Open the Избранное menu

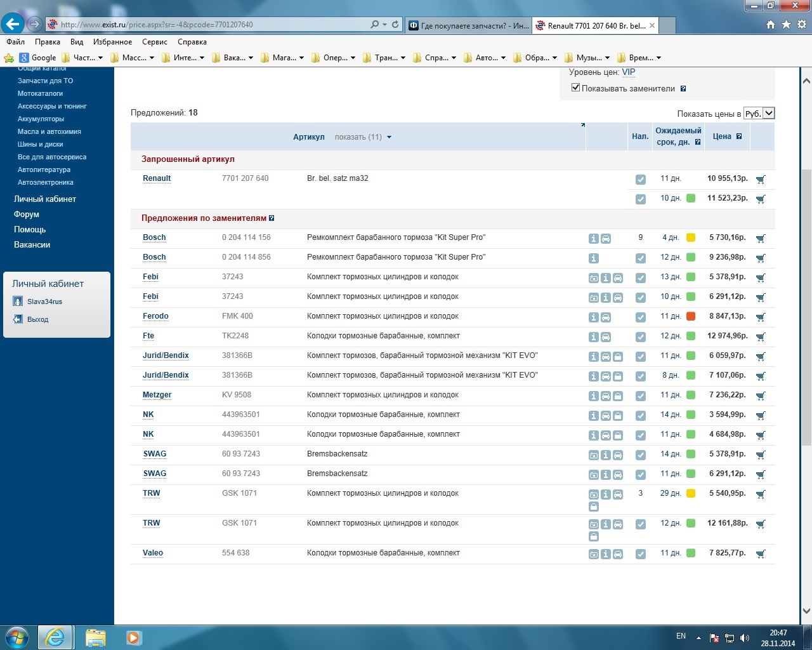(x=112, y=42)
